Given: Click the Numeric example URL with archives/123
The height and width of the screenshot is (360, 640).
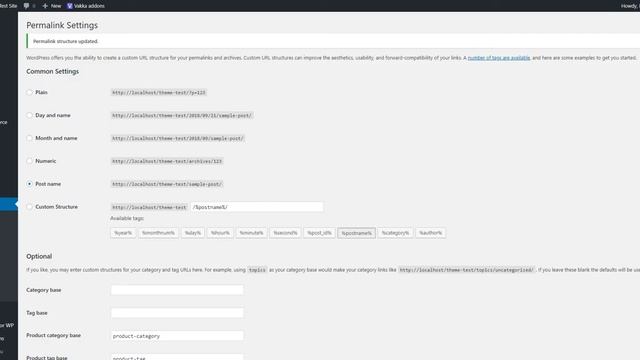Looking at the screenshot, I should pyautogui.click(x=167, y=161).
